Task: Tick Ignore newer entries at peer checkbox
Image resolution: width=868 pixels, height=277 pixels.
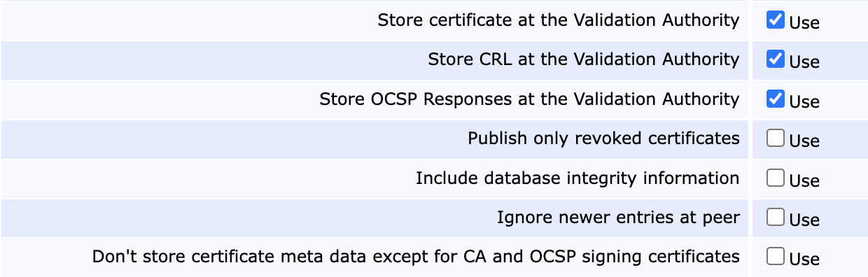Action: click(775, 218)
